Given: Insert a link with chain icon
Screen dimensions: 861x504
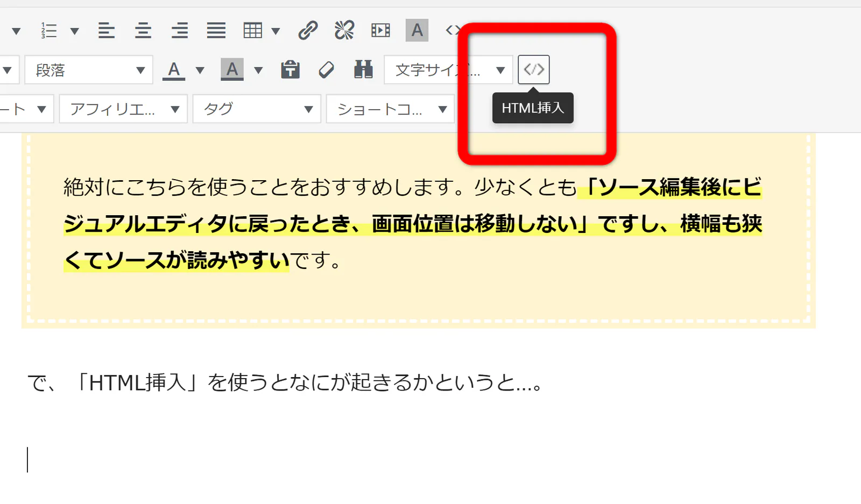Looking at the screenshot, I should 308,31.
